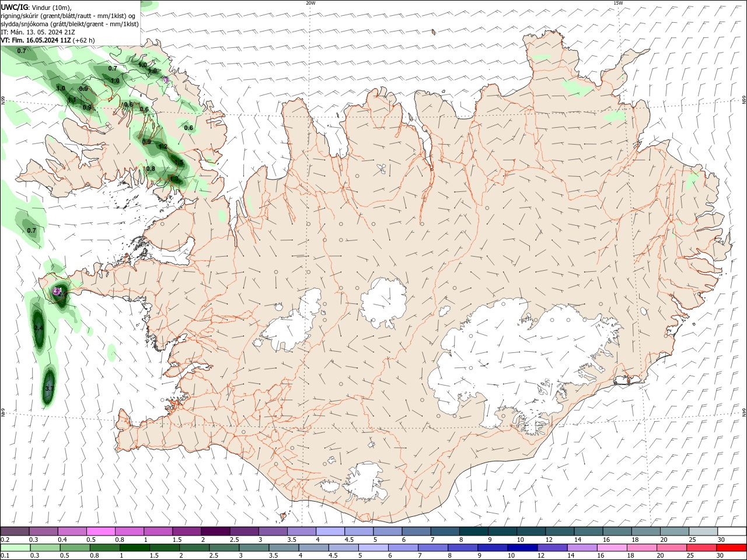The image size is (747, 560).
Task: Click the 1.1 precipitation value on the map
Action: (72, 100)
